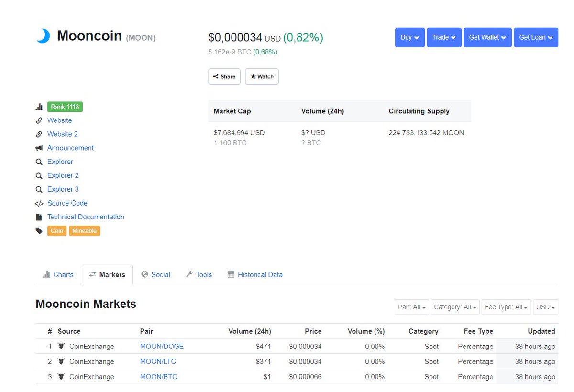Screen dimensions: 574x392
Task: Open the Explorer 2 link
Action: pos(63,175)
